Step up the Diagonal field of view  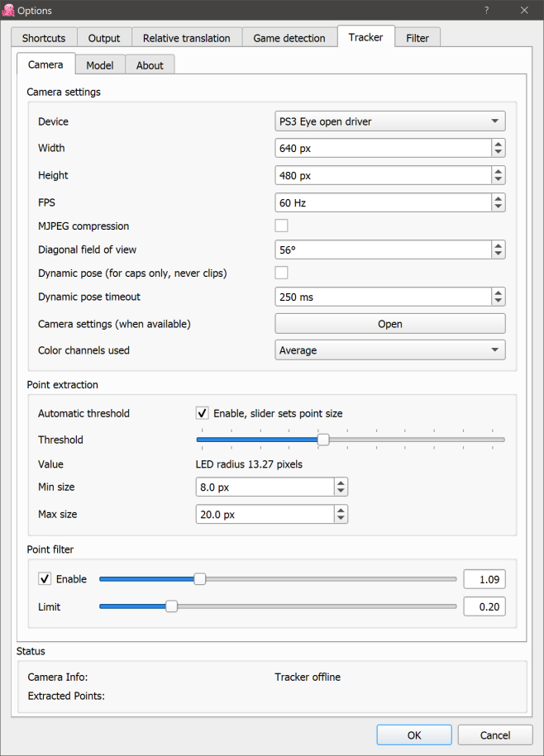(x=499, y=245)
